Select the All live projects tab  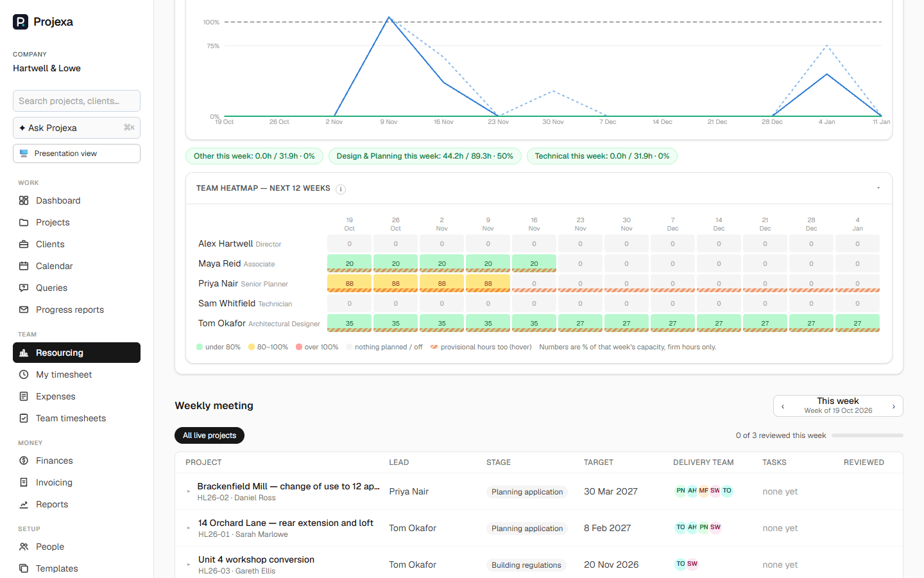point(209,435)
